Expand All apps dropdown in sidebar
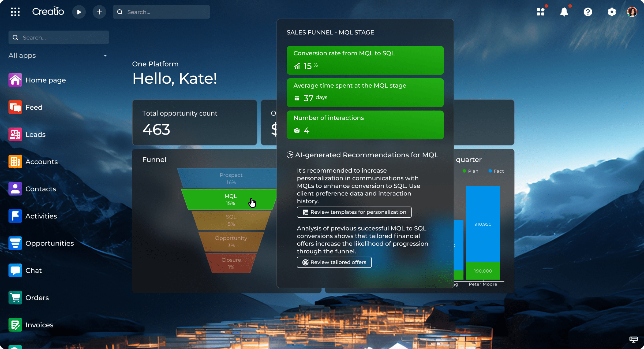Image resolution: width=644 pixels, height=349 pixels. 106,55
